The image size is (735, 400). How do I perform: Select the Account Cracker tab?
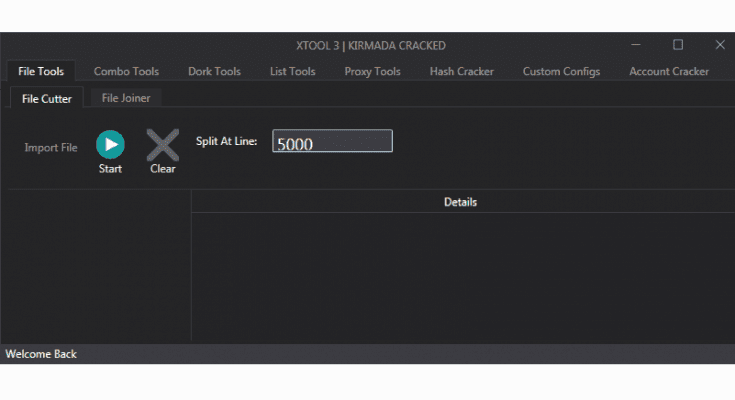point(668,72)
